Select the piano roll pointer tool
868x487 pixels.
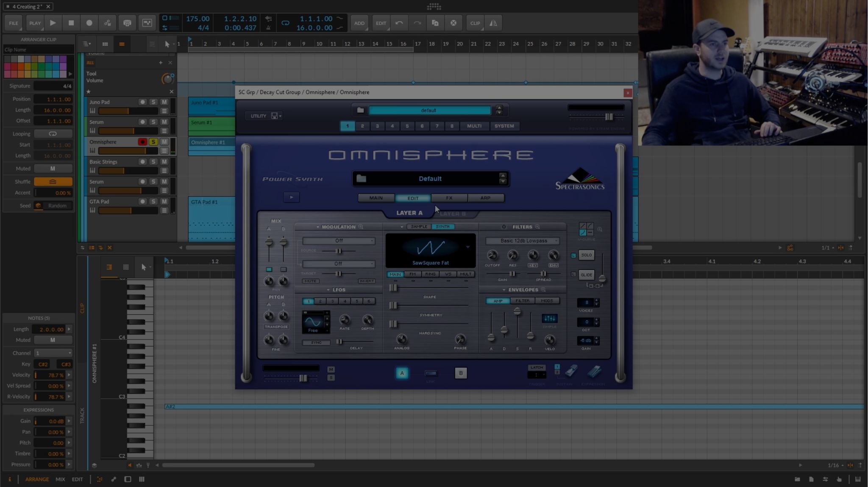pyautogui.click(x=144, y=267)
